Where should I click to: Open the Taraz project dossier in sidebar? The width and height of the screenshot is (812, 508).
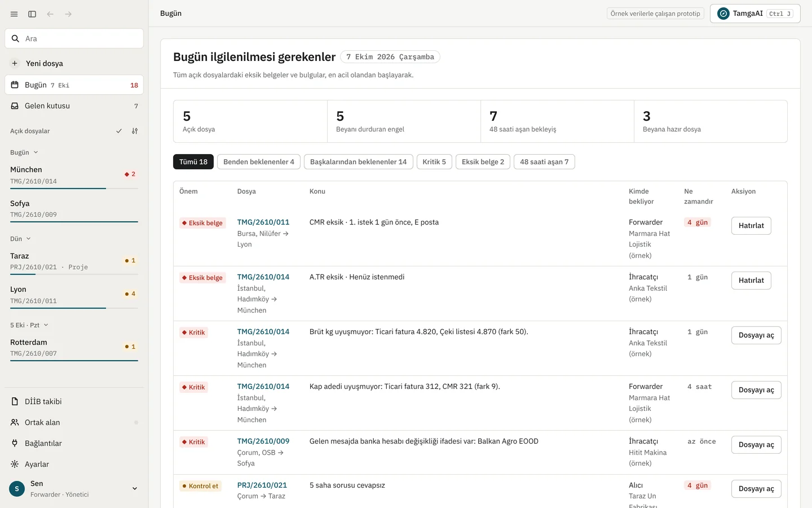[74, 262]
